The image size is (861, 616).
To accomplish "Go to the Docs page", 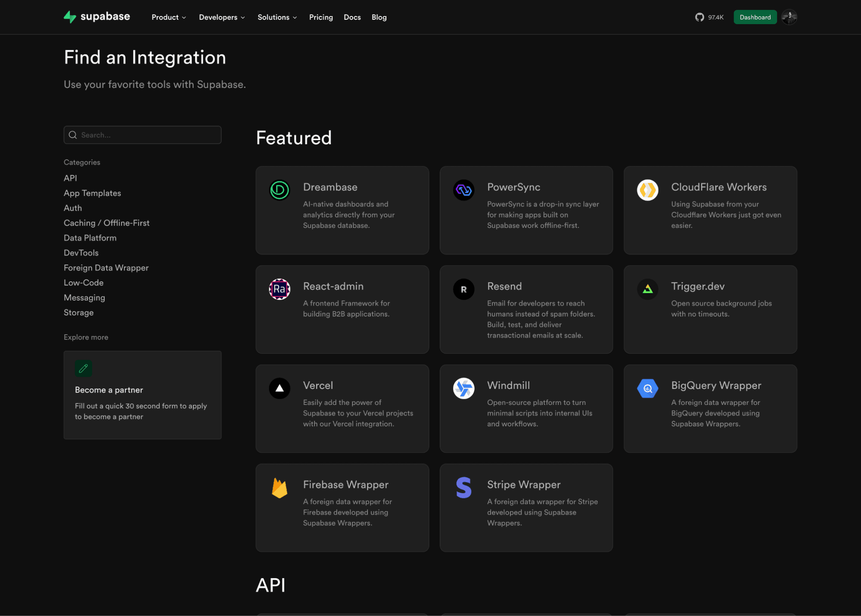I will (x=352, y=17).
